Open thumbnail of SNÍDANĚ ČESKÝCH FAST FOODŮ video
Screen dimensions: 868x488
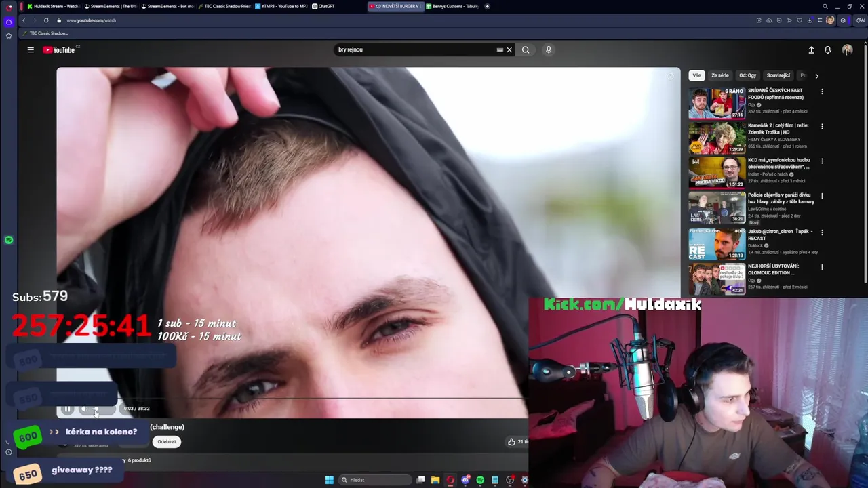point(717,103)
